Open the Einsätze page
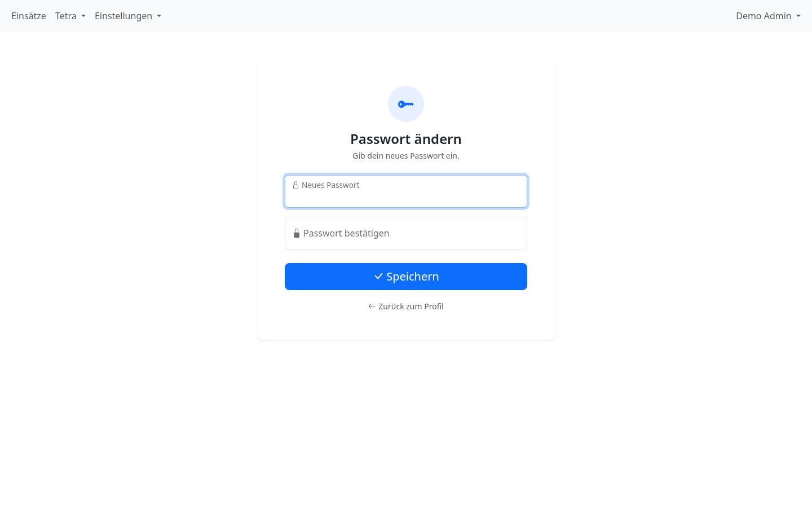 tap(29, 16)
